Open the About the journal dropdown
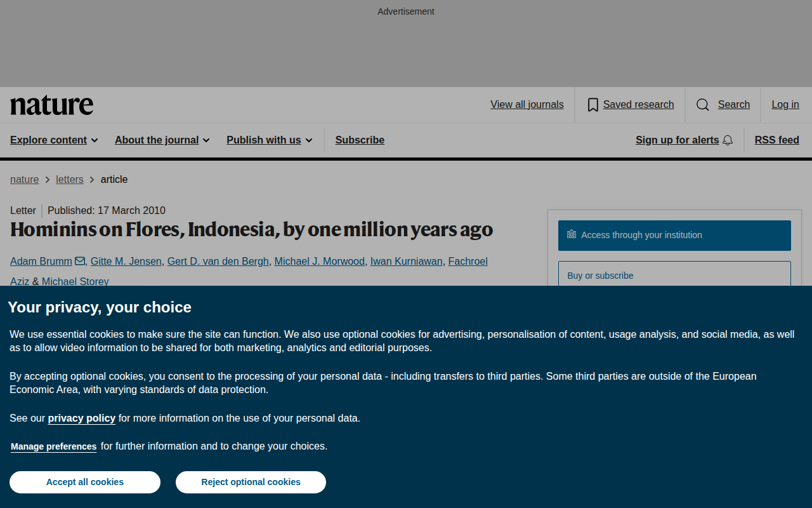 [162, 140]
